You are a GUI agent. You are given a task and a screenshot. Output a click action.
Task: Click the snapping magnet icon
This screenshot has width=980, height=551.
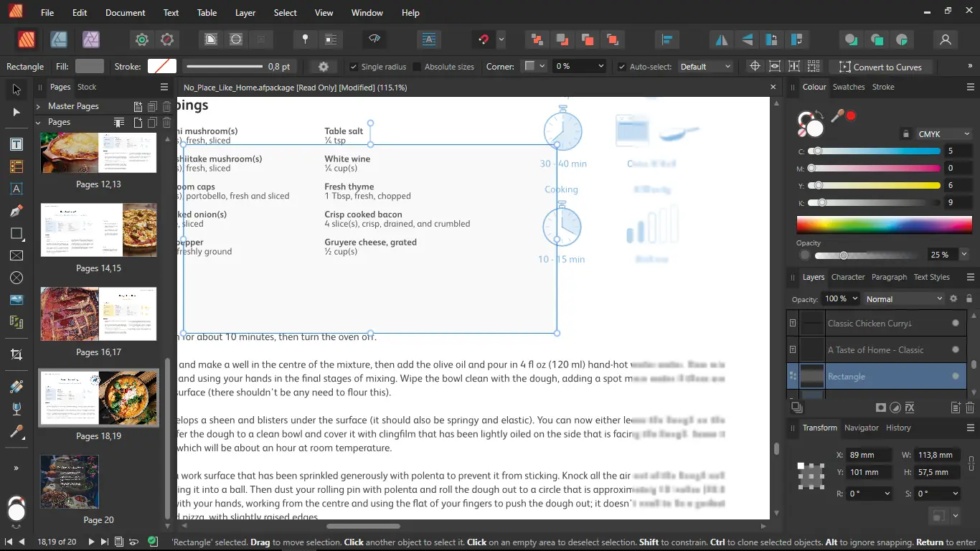click(483, 39)
